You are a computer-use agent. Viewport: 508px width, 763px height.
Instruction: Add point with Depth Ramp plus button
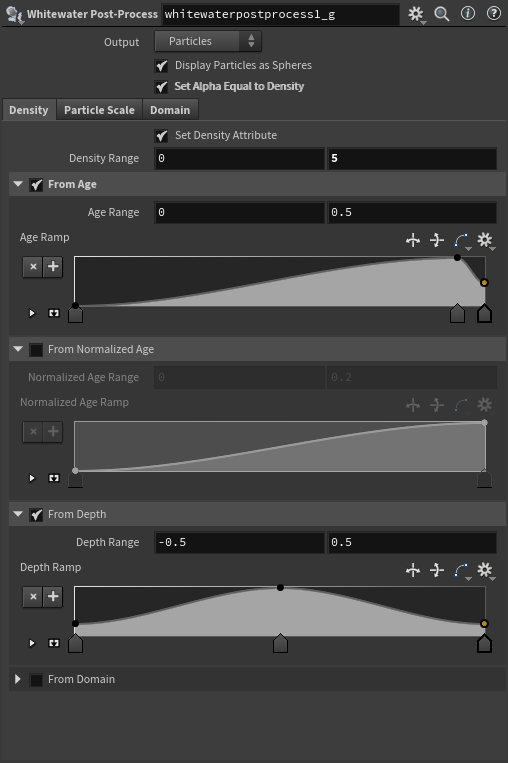pyautogui.click(x=53, y=597)
